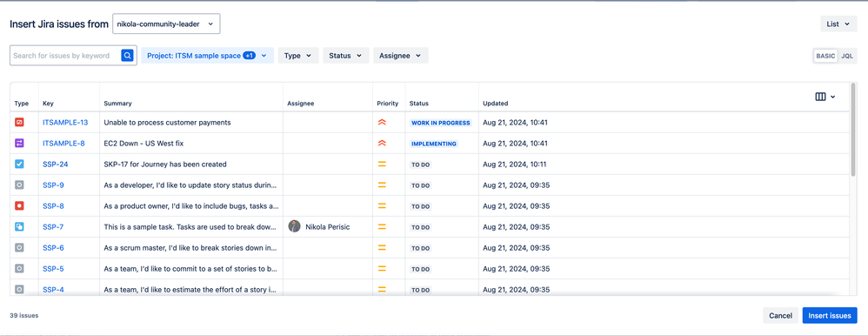
Task: Click summary 'EC2 Down - US West fix'
Action: 144,144
